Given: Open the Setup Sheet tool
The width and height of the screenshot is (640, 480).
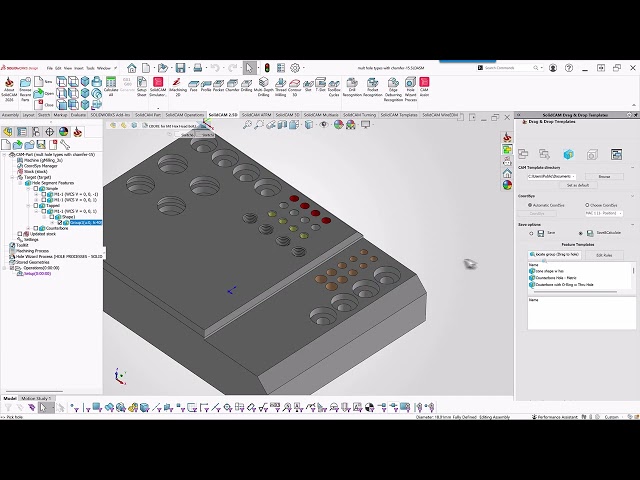Looking at the screenshot, I should (x=142, y=87).
